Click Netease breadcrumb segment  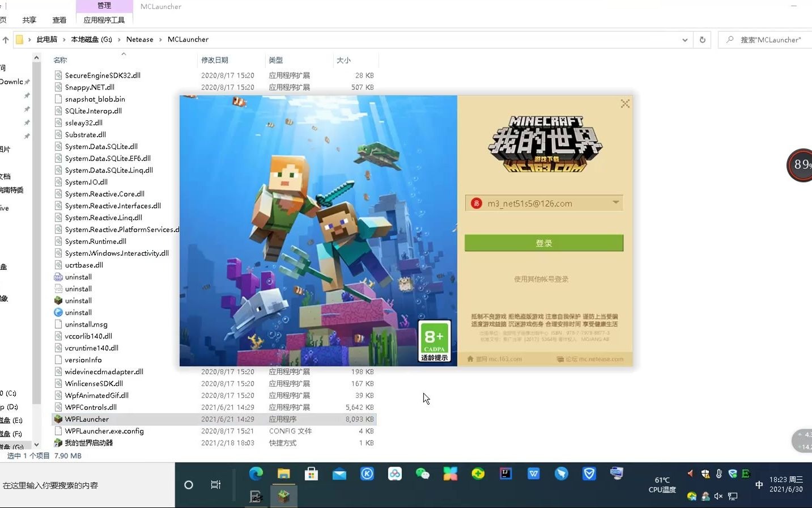[140, 39]
